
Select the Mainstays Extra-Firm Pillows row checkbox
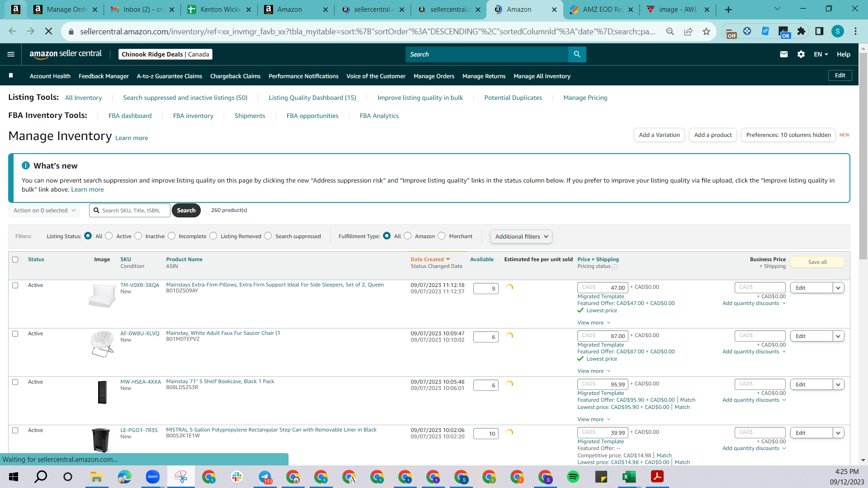click(15, 286)
